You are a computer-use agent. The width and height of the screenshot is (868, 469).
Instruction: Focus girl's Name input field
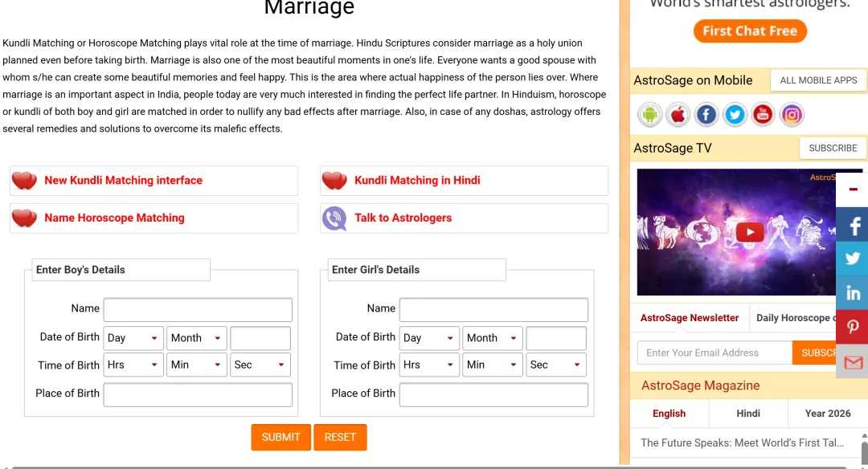coord(493,310)
